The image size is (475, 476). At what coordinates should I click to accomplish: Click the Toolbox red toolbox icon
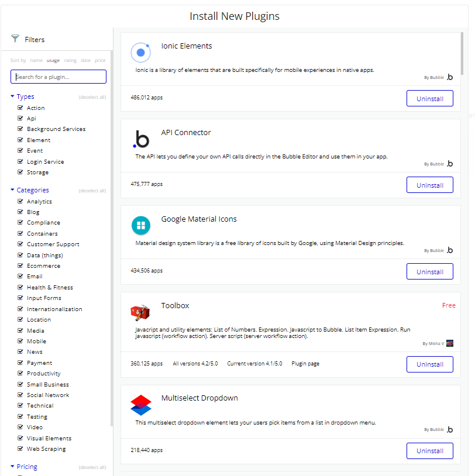point(140,313)
